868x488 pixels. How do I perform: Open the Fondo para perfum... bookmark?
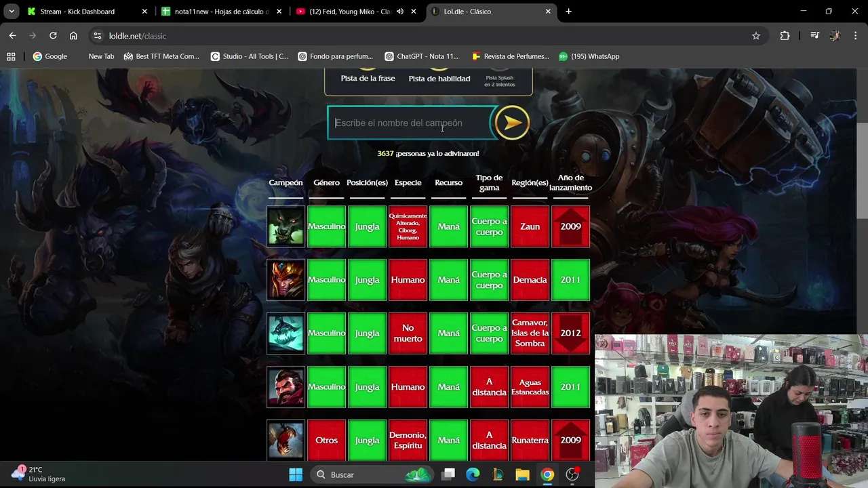click(x=336, y=56)
